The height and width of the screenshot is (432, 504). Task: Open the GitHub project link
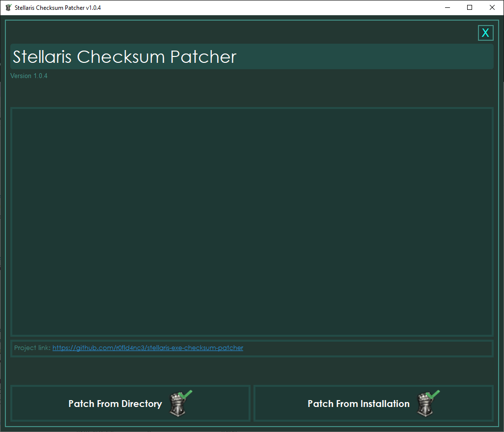pyautogui.click(x=148, y=348)
